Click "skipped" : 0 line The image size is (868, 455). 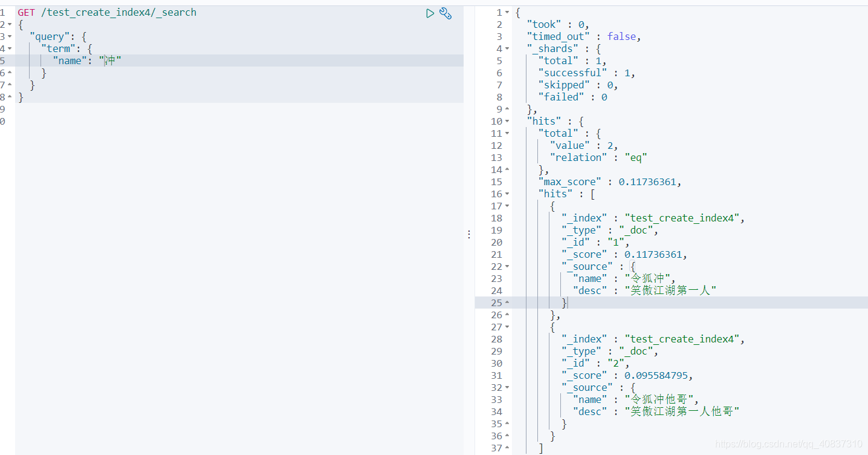point(578,85)
